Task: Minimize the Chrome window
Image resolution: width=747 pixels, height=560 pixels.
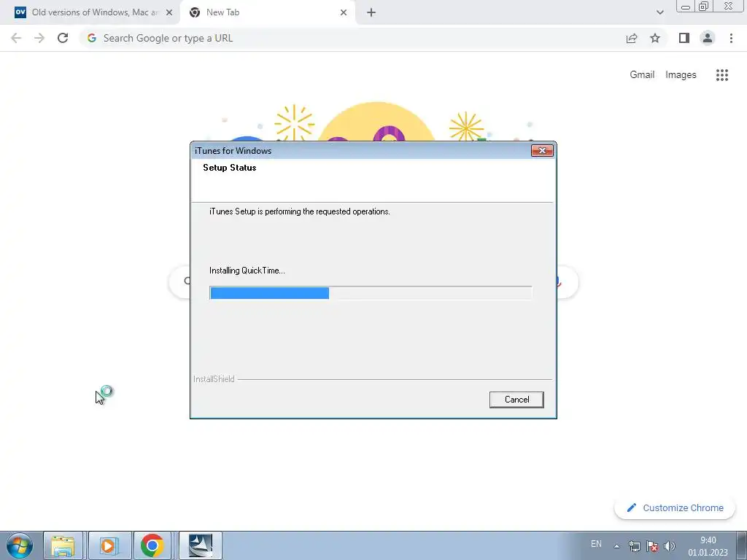Action: [x=686, y=6]
